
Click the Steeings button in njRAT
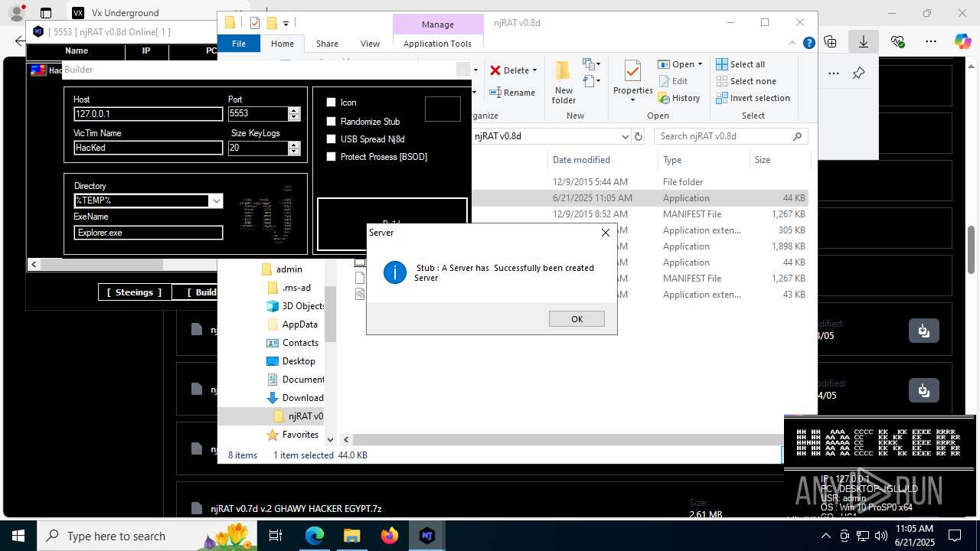pos(134,292)
